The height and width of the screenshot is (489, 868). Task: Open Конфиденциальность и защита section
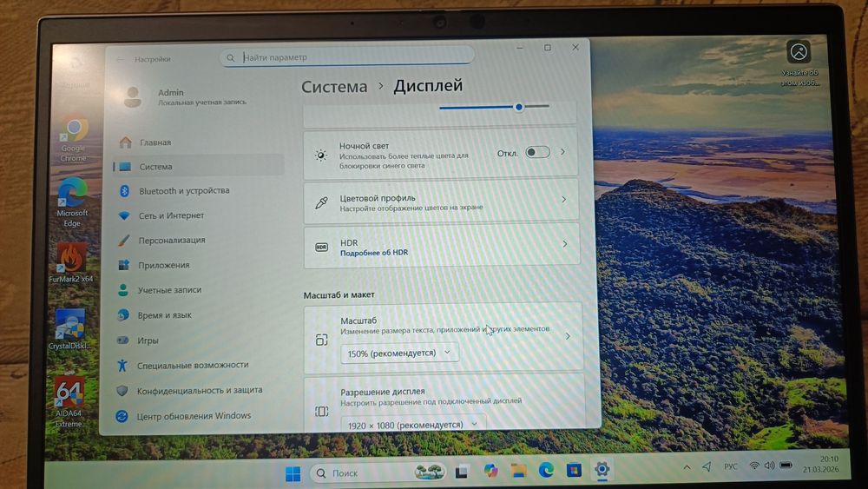[198, 391]
